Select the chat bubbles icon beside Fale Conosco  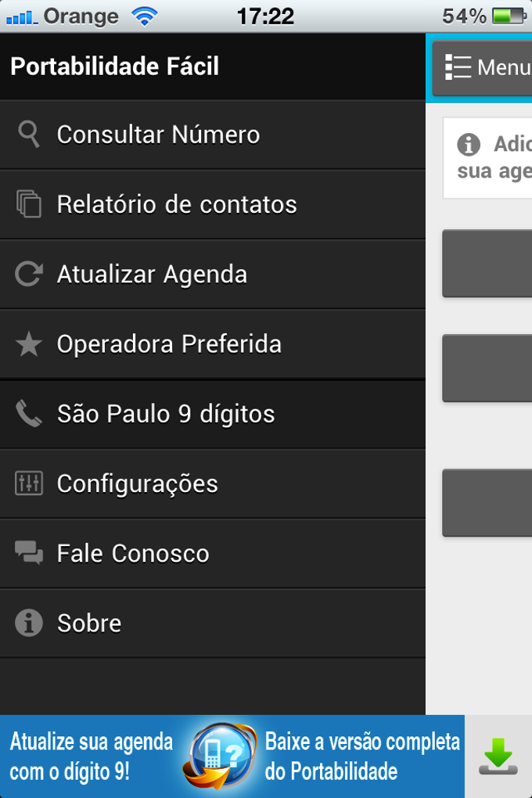[x=29, y=553]
